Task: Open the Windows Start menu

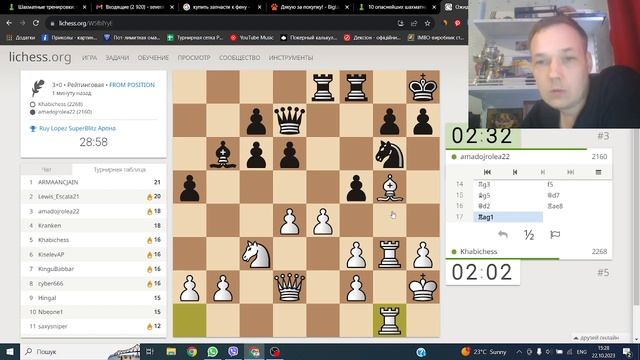Action: [9, 351]
